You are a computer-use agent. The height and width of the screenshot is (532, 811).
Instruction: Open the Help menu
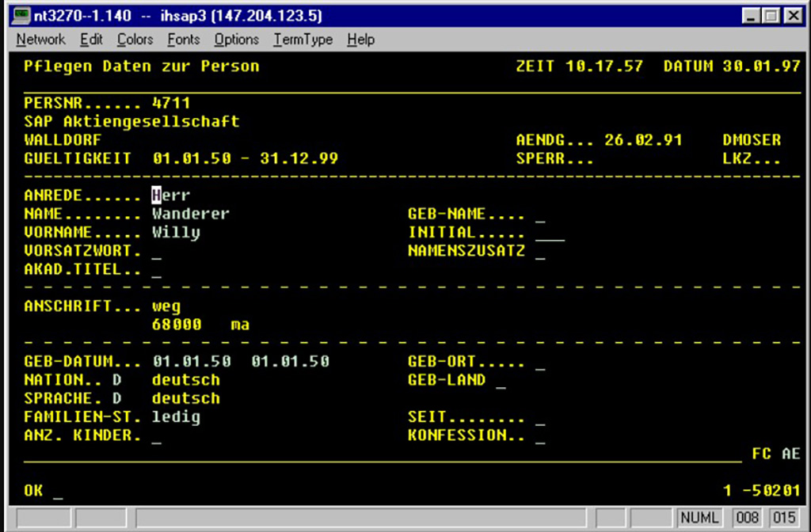pos(360,40)
